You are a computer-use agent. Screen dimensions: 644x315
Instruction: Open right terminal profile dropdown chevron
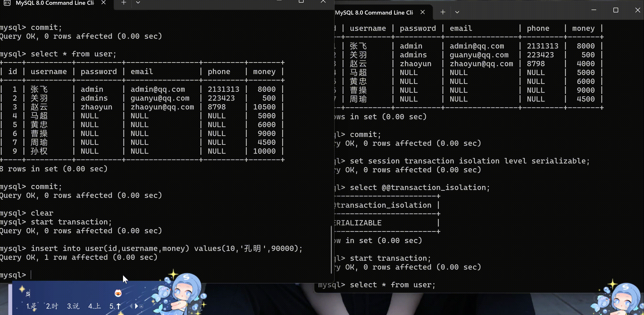[x=457, y=12]
